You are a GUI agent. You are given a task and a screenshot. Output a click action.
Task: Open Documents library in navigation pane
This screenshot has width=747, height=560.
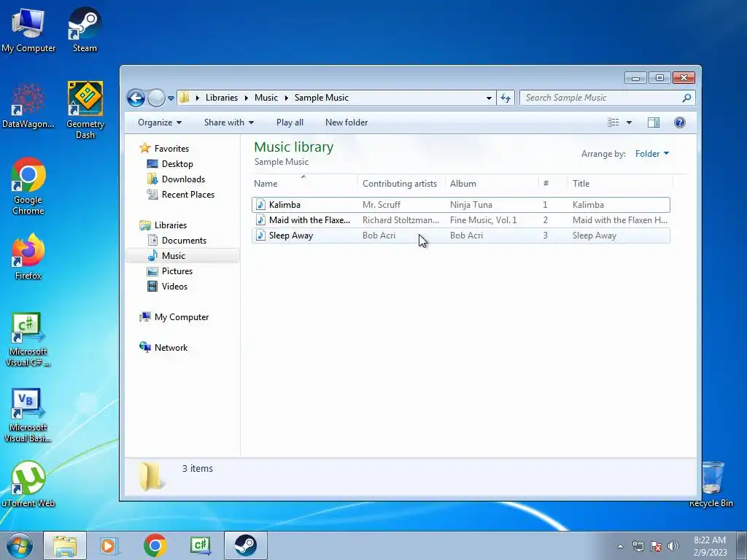(x=184, y=241)
